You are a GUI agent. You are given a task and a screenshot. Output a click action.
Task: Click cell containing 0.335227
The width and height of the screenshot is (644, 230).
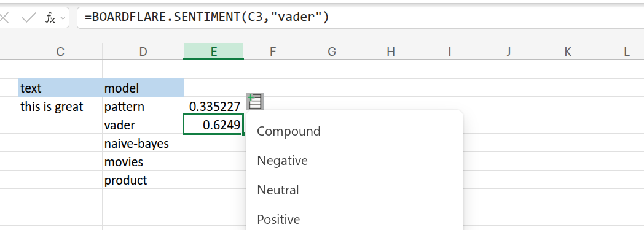[x=214, y=107]
